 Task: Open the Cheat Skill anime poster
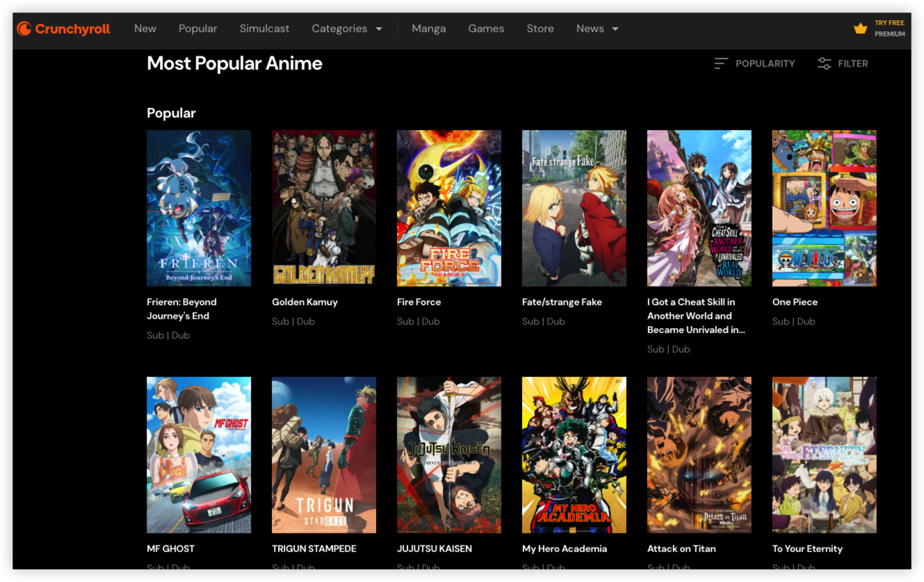[699, 208]
